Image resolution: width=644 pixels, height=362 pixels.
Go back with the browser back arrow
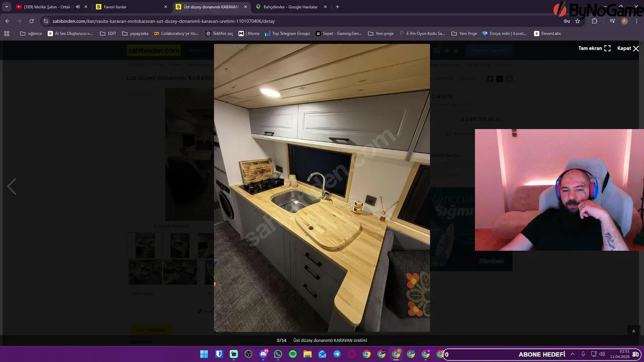[7, 21]
